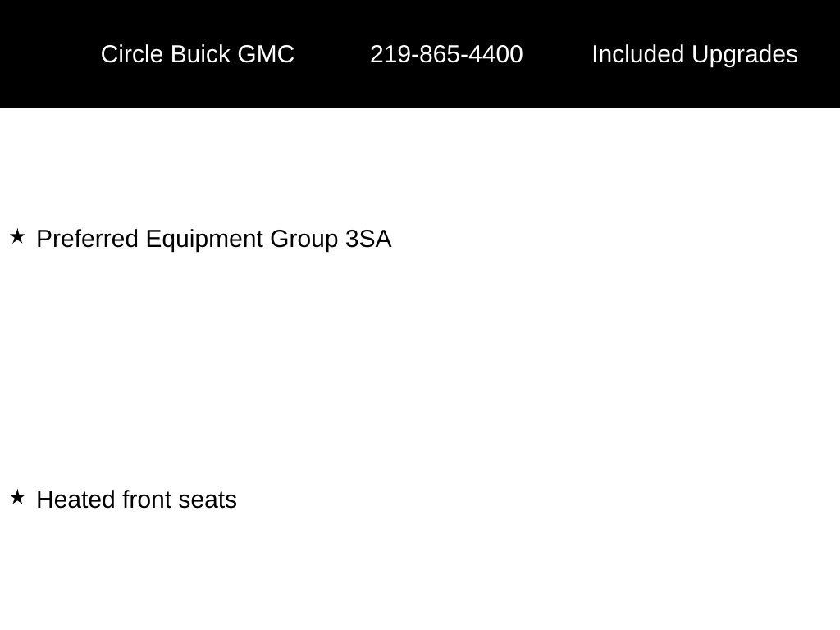Click the word front in the second bullet
Screen dimensions: 840x630
[x=147, y=500]
